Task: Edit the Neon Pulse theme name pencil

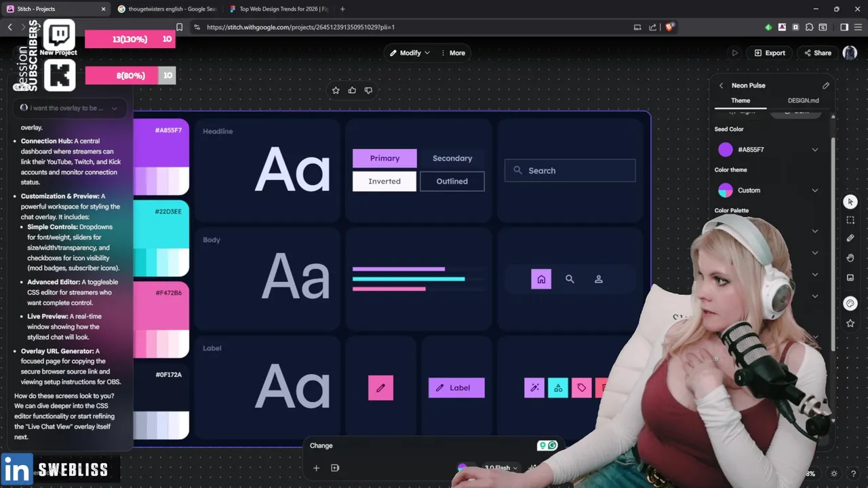Action: [825, 85]
